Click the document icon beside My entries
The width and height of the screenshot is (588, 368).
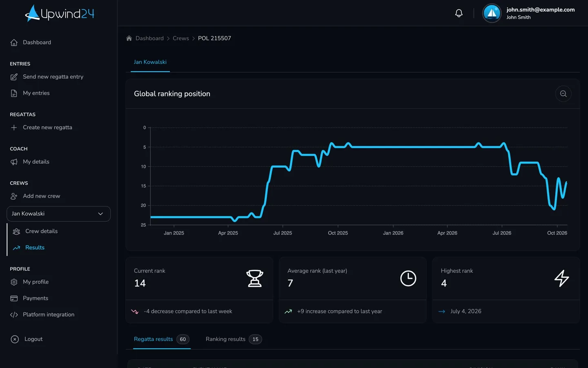coord(14,93)
